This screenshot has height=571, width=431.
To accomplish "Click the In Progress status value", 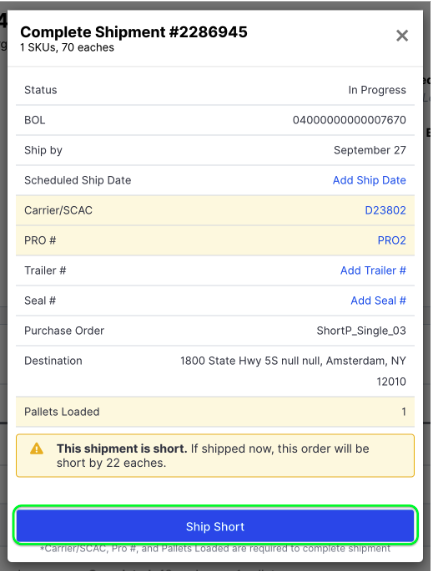I will 377,90.
